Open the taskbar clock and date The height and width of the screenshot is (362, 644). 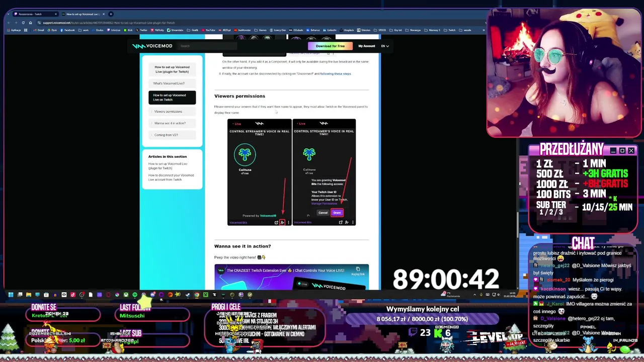coord(510,295)
